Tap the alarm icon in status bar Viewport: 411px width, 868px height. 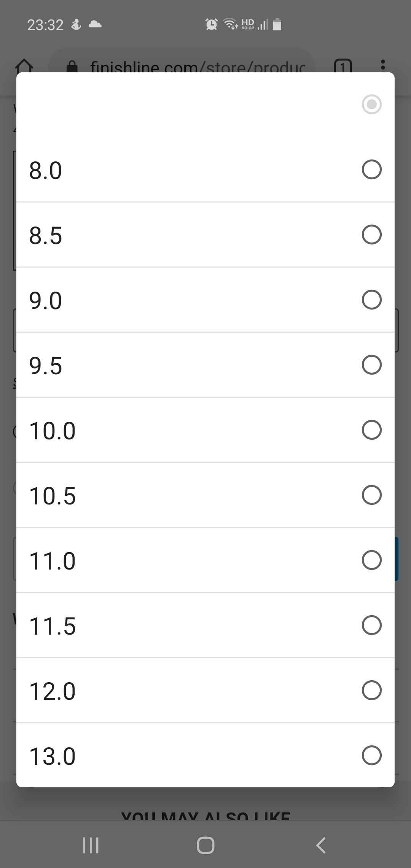[212, 24]
